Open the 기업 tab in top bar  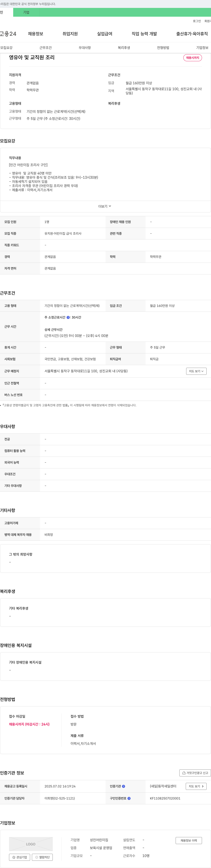point(26,13)
